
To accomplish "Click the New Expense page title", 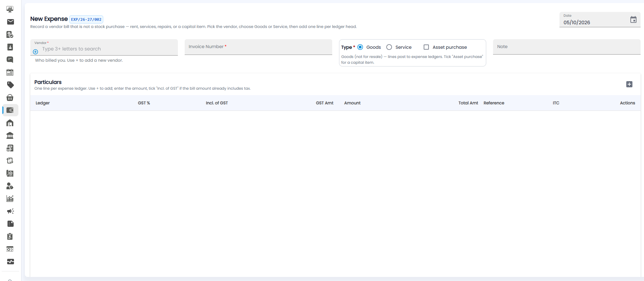I will click(x=49, y=19).
